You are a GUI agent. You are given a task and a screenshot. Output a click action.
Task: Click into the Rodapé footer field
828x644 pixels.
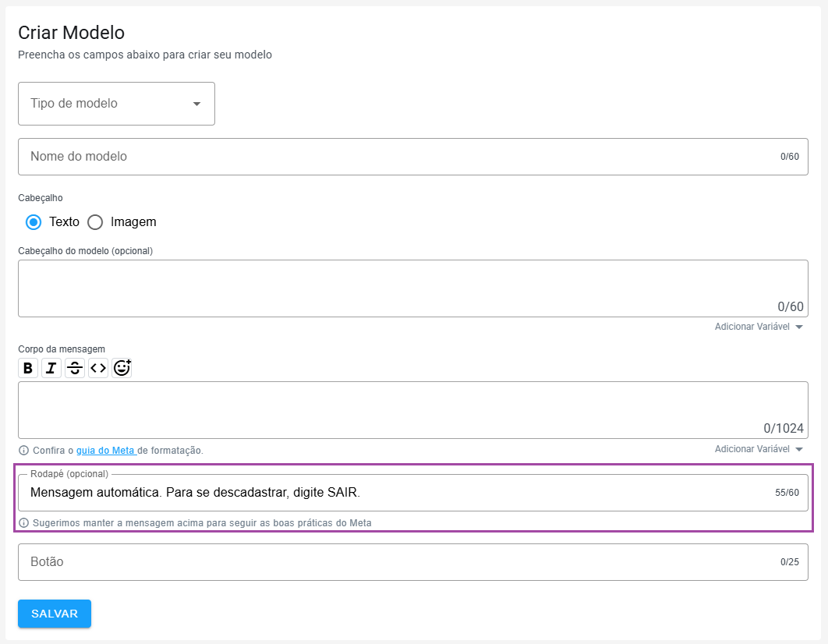click(x=413, y=493)
